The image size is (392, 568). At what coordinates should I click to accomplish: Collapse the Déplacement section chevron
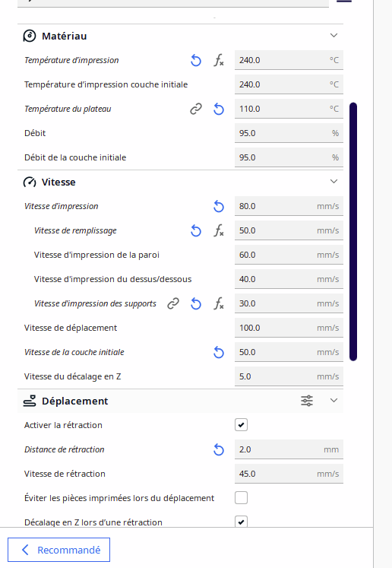[334, 401]
